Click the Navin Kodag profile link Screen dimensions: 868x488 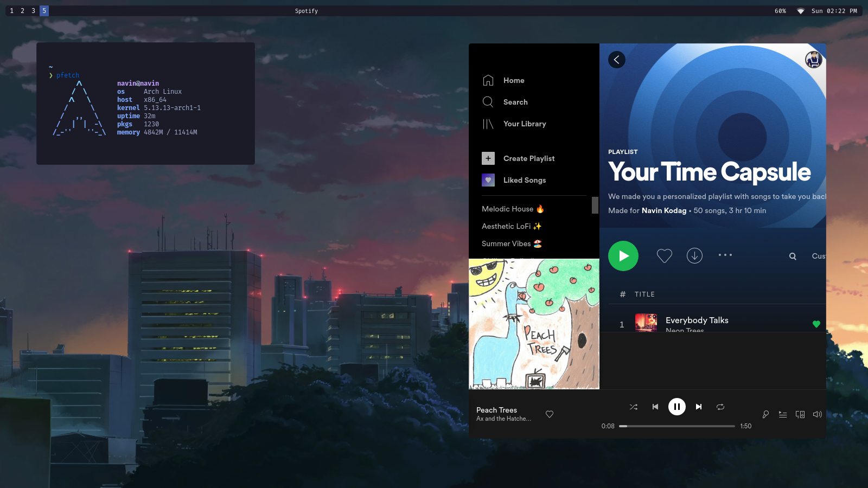click(x=664, y=210)
